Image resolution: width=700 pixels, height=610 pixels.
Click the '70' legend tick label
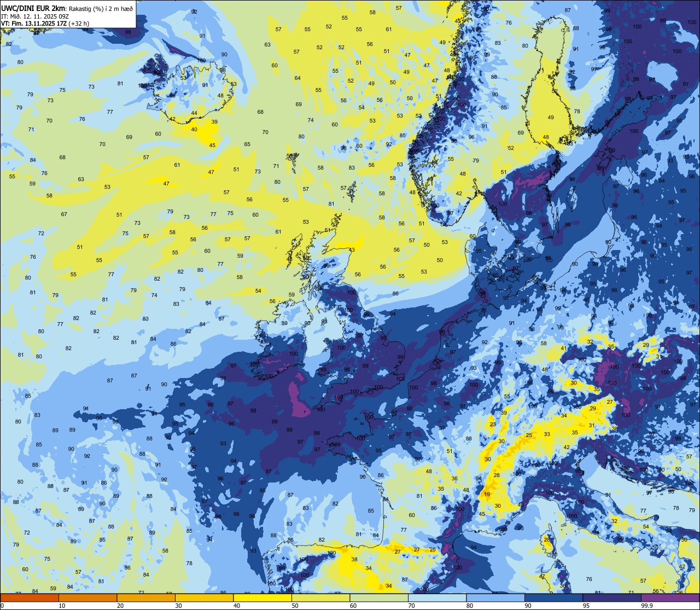411,606
